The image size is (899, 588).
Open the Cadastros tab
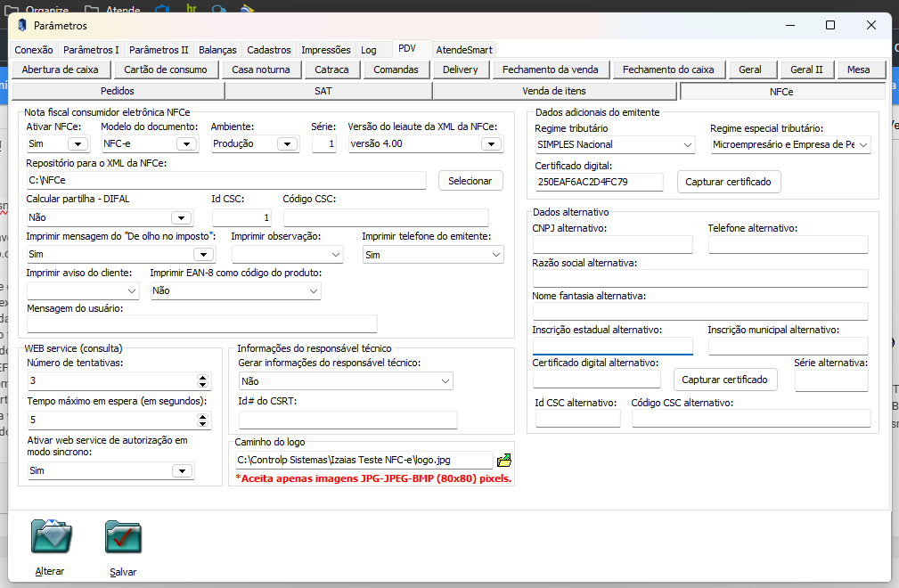269,50
